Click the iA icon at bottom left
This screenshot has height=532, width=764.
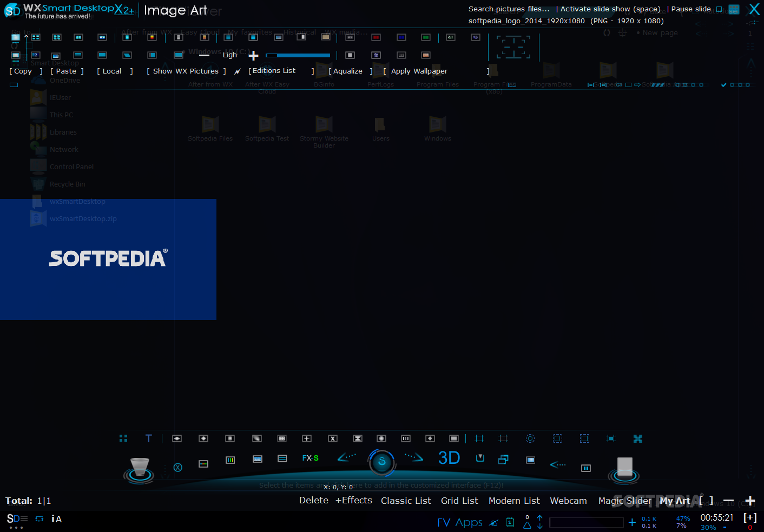(x=57, y=519)
